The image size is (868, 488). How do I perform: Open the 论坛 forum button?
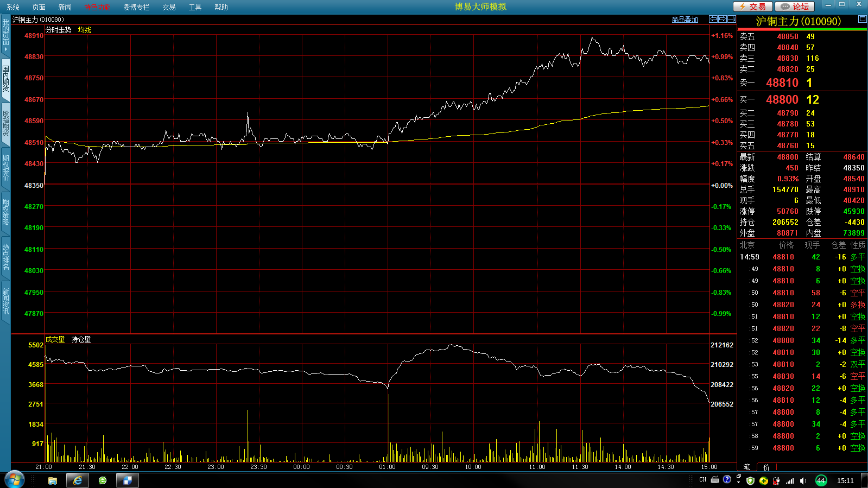(x=795, y=7)
